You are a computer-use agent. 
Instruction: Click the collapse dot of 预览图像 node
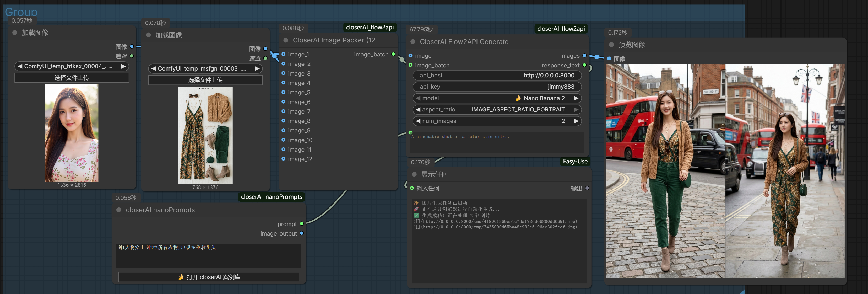[611, 45]
